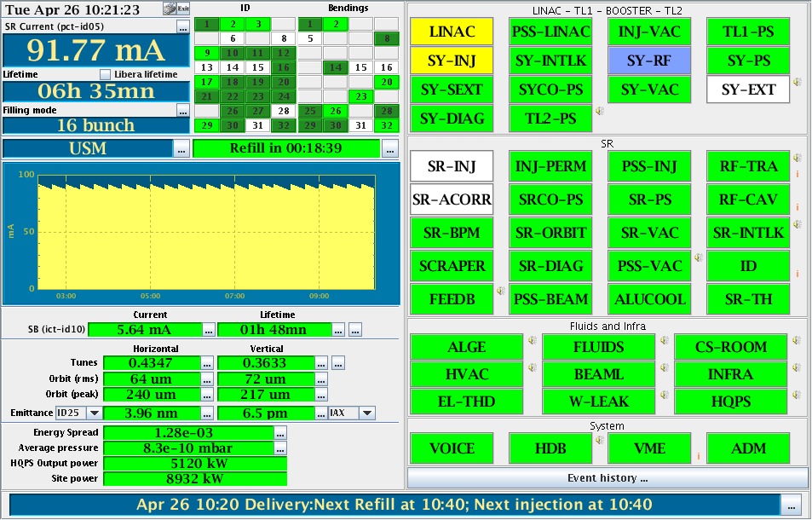Click the Exit icon beside the clock
This screenshot has width=812, height=520.
176,8
